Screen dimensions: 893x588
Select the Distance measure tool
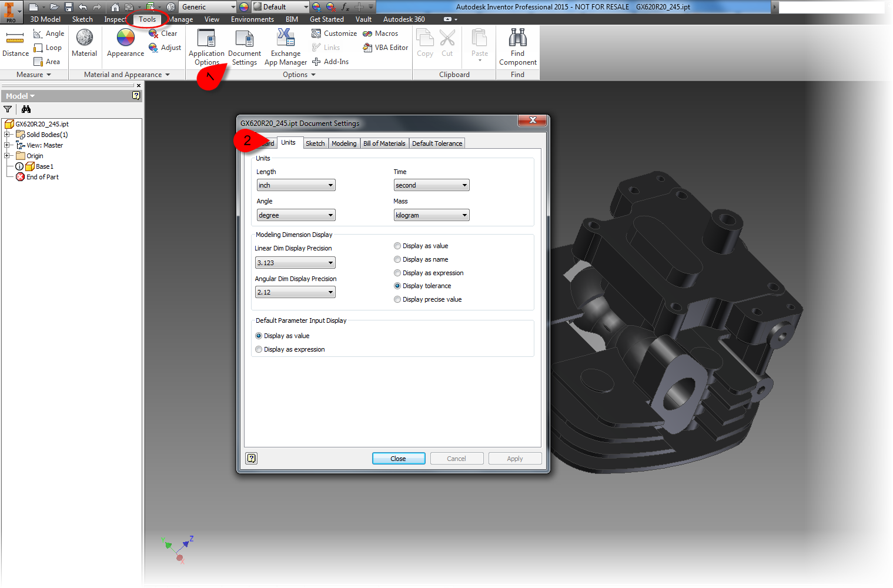pyautogui.click(x=15, y=44)
